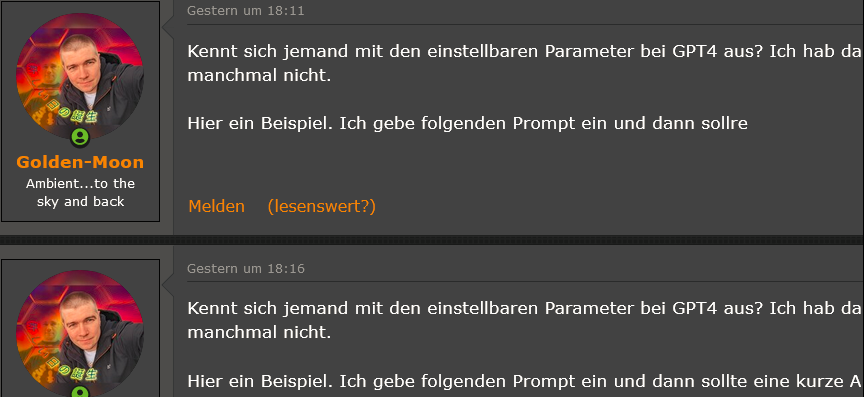Click the speech pointer arrow beside the first avatar
This screenshot has width=864, height=397.
click(x=167, y=25)
